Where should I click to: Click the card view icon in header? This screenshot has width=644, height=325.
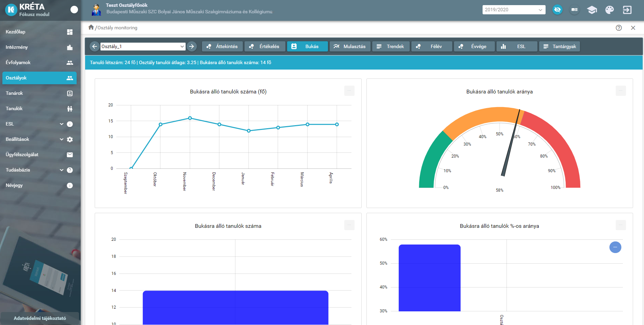[x=575, y=10]
